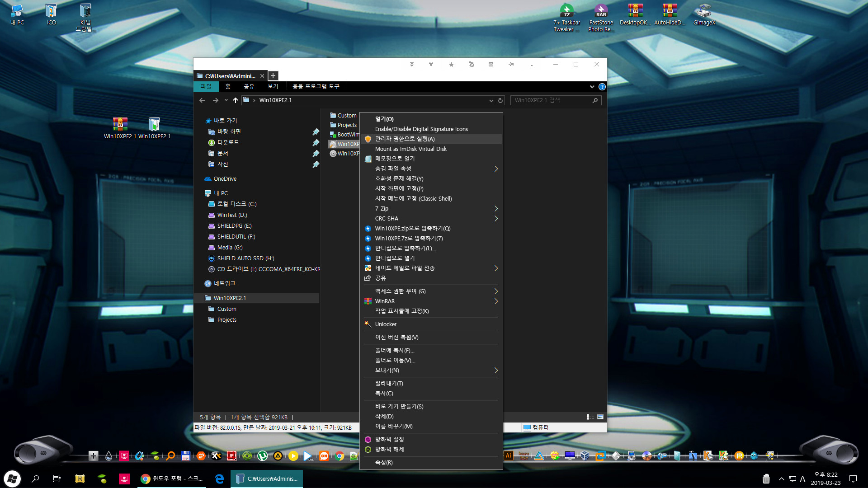The image size is (868, 488).
Task: Expand the WinRAR submenu
Action: (x=431, y=301)
